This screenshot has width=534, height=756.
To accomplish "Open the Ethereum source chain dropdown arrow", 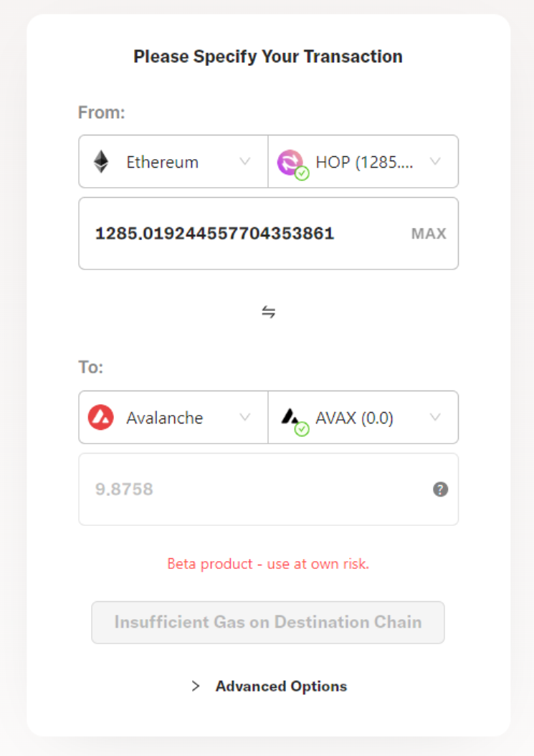I will pyautogui.click(x=244, y=162).
